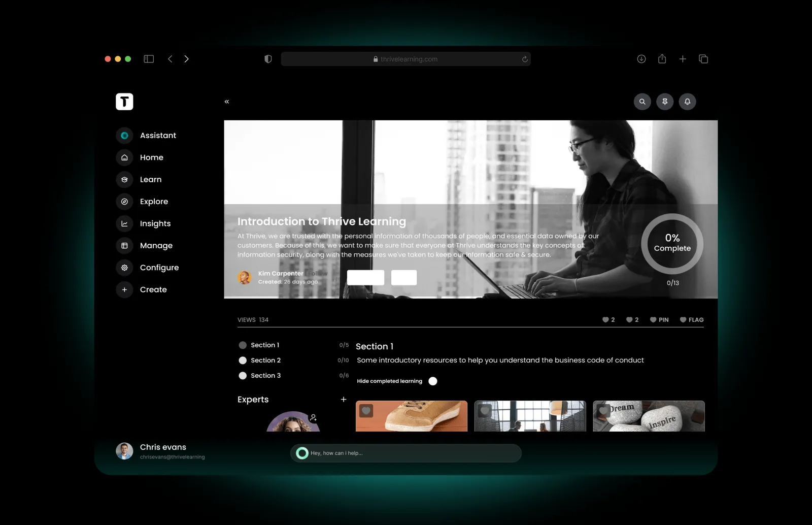The image size is (812, 525).
Task: Click the '0/5' count for Section 1
Action: click(x=344, y=345)
